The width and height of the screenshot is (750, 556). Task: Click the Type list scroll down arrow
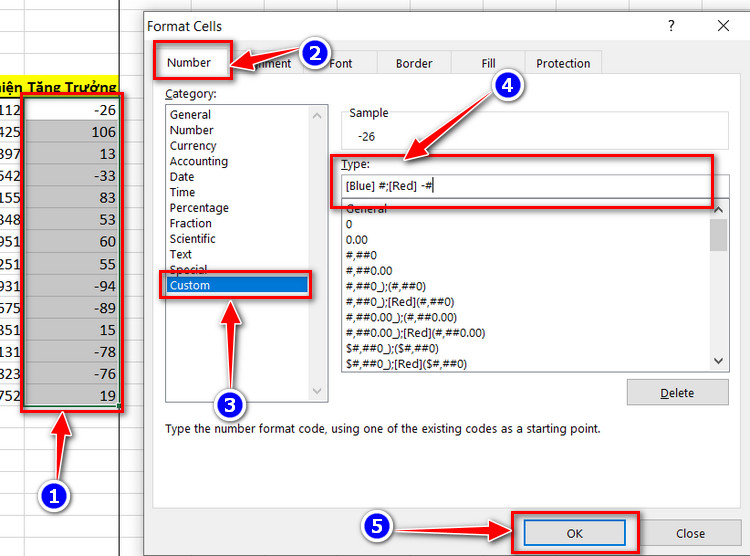pyautogui.click(x=718, y=361)
